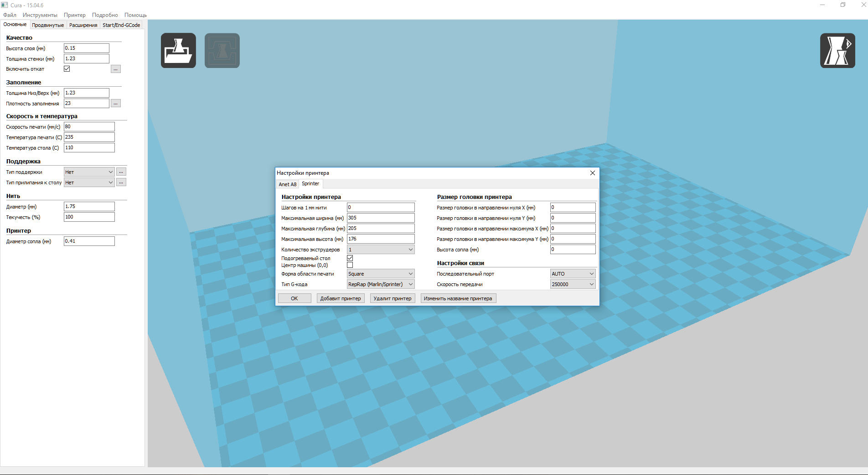
Task: Open platform adhesion ellipsis settings button
Action: (121, 183)
